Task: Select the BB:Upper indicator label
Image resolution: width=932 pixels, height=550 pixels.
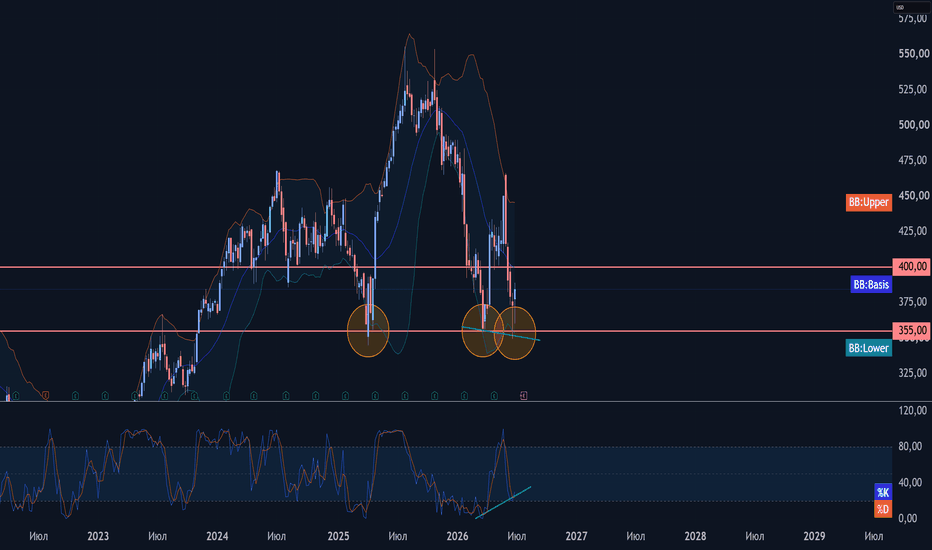Action: [x=868, y=202]
